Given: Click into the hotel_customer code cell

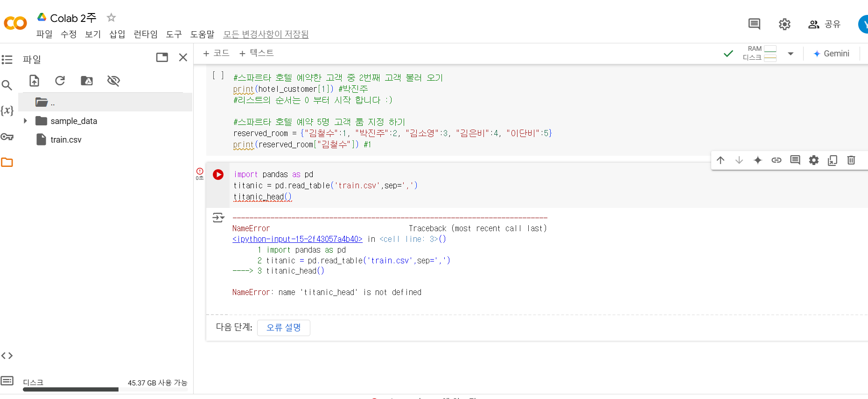Looking at the screenshot, I should pyautogui.click(x=537, y=111).
